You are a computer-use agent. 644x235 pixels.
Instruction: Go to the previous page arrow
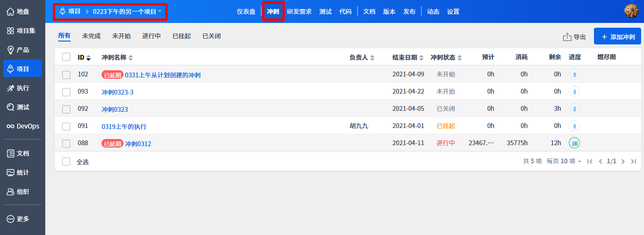click(601, 161)
